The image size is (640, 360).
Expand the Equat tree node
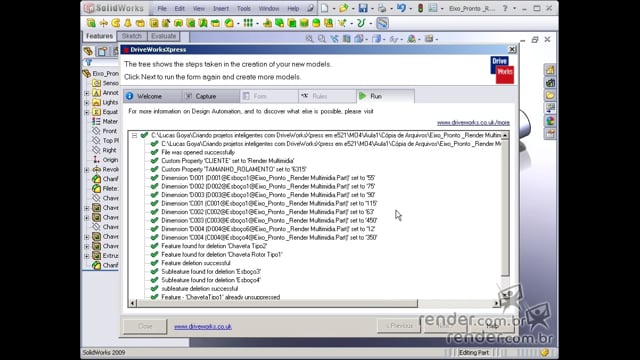[x=87, y=112]
